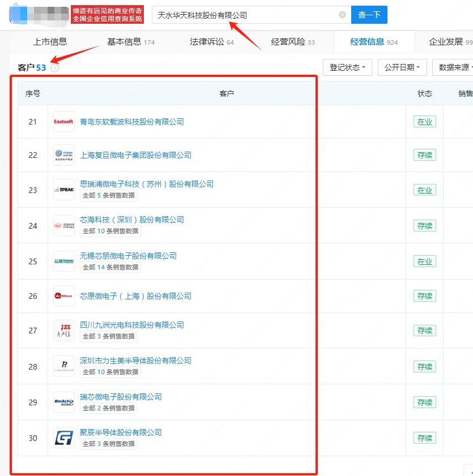Open 思瑞浦微电子科技（苏州）股份有限公司 link
The height and width of the screenshot is (476, 473).
coord(147,184)
